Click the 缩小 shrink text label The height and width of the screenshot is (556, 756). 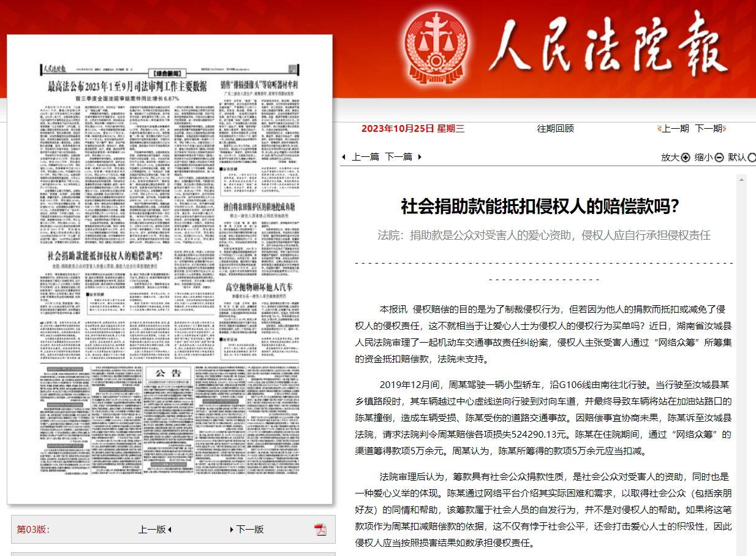704,158
